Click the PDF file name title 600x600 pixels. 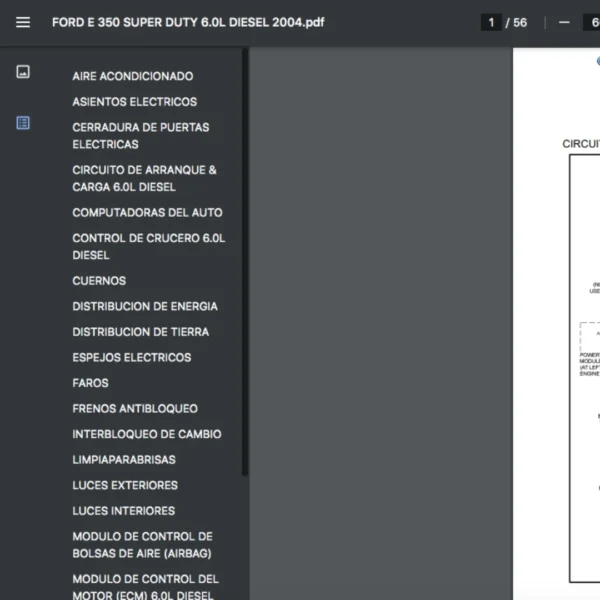point(188,23)
